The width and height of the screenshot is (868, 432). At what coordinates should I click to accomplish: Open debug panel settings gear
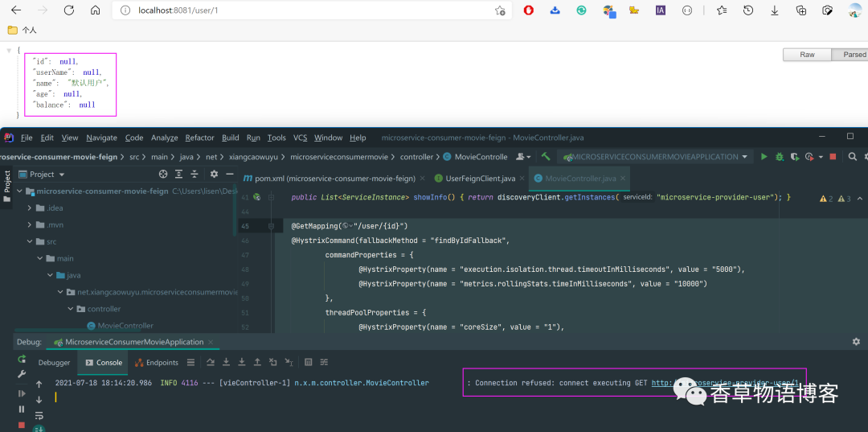857,342
